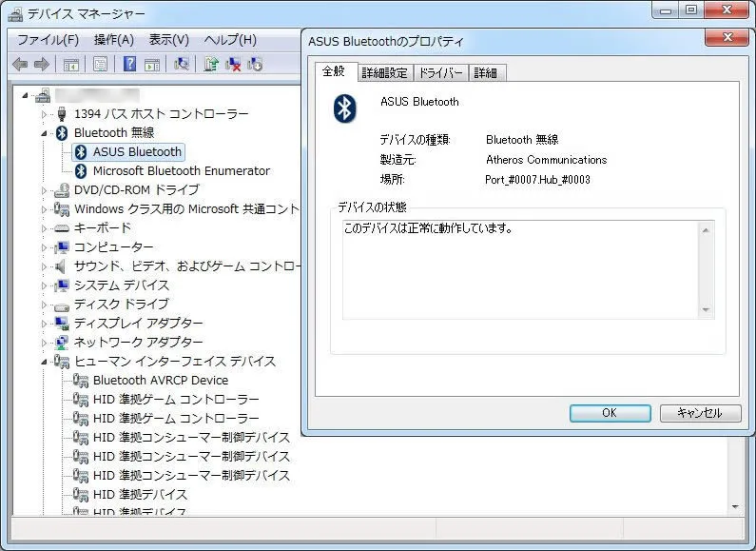Switch to the ドライバー tab
This screenshot has height=551, width=756.
coord(440,73)
